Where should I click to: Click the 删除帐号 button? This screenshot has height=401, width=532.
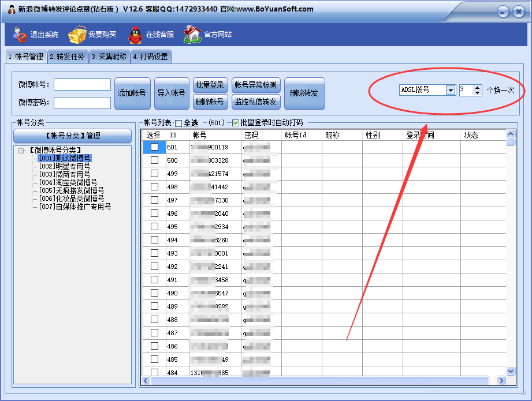pos(210,102)
